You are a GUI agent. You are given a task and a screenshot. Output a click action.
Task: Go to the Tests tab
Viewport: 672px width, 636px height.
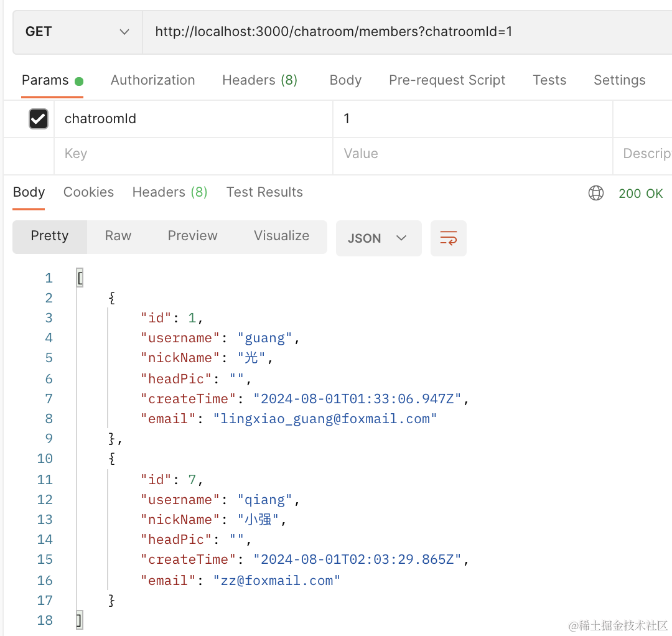pyautogui.click(x=549, y=80)
